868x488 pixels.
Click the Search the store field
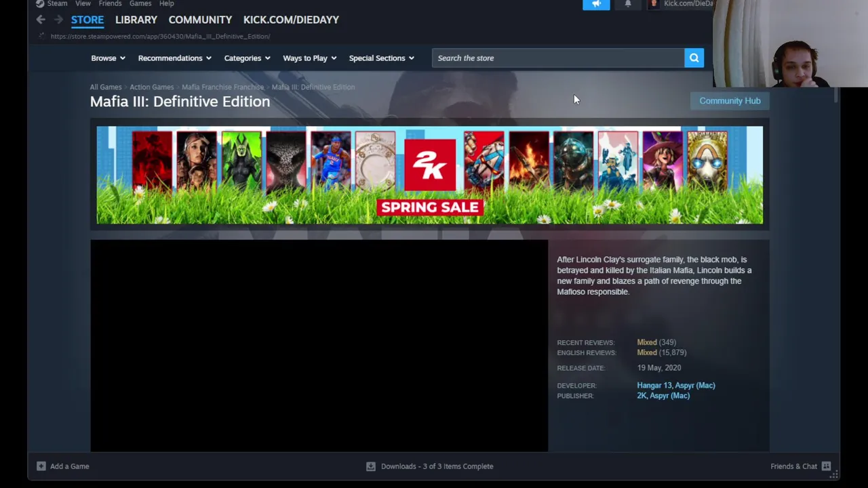point(558,58)
